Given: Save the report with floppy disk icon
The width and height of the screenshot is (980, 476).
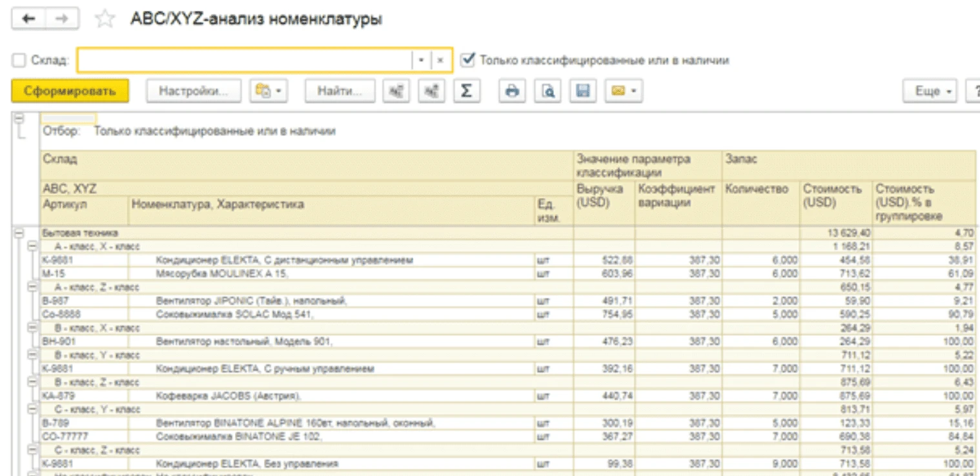Looking at the screenshot, I should (583, 92).
